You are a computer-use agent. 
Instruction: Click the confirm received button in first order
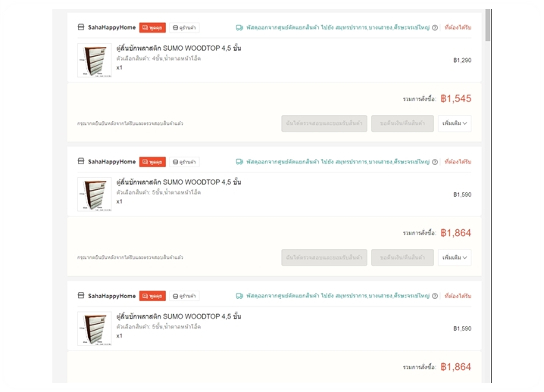(x=324, y=123)
